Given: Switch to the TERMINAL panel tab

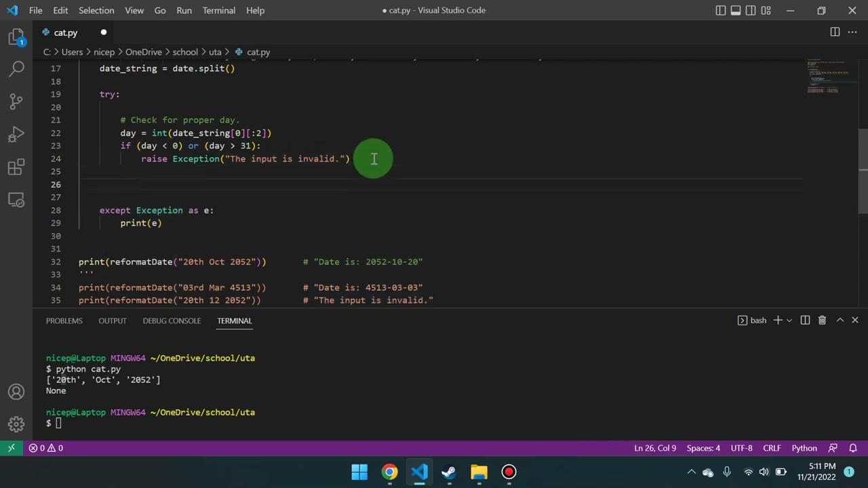Looking at the screenshot, I should click(235, 321).
